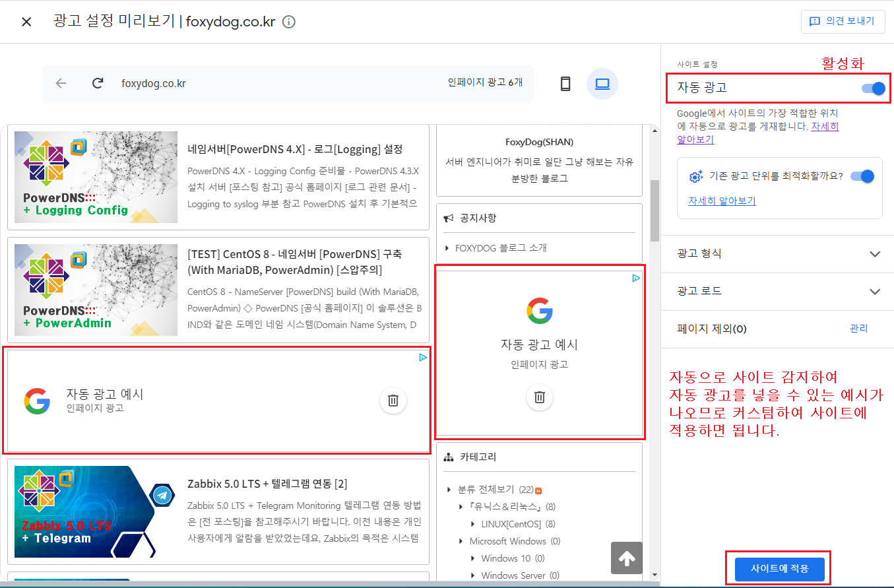Screen dimensions: 894x588
Task: Click AdChoices icon on wide ad
Action: 423,357
